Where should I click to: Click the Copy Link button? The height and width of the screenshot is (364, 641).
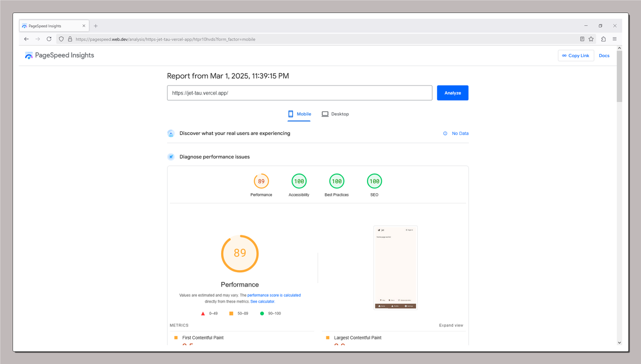(x=576, y=56)
